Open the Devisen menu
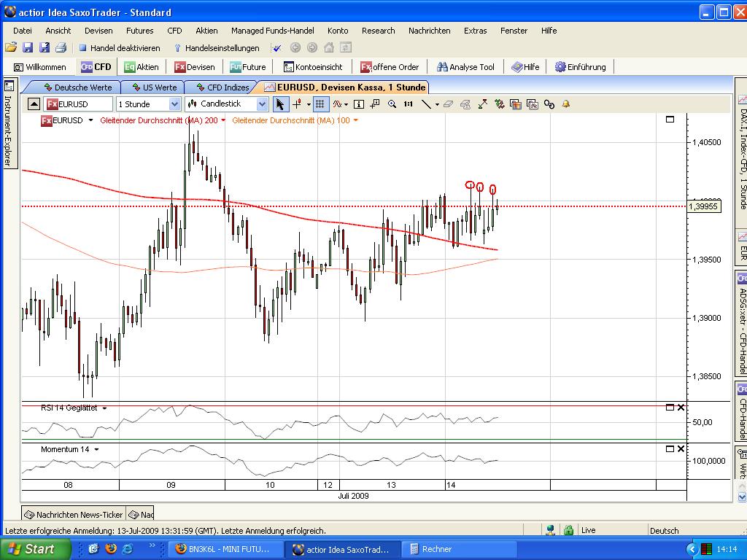The width and height of the screenshot is (747, 560). pyautogui.click(x=98, y=31)
